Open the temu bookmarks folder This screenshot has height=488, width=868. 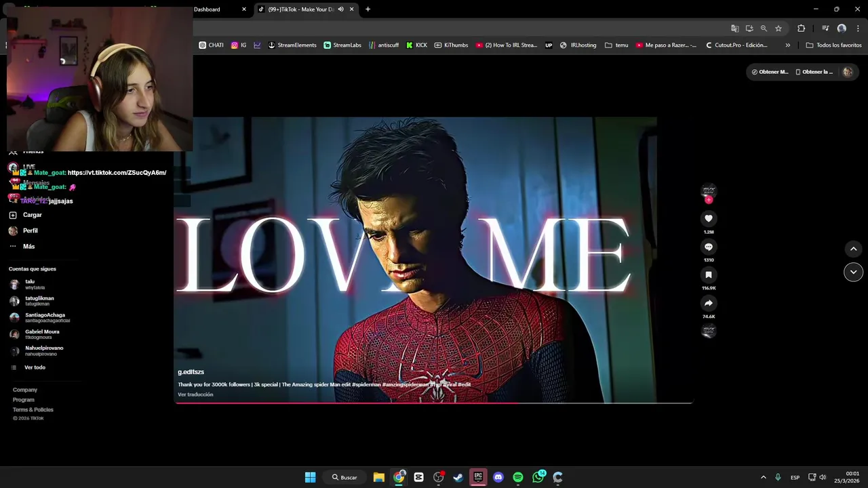(x=616, y=45)
